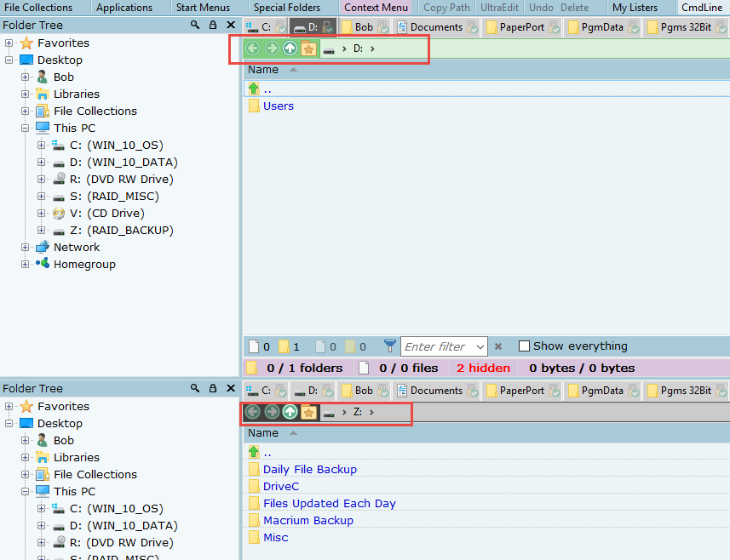The width and height of the screenshot is (730, 560).
Task: Click the CmdLine toolbar button
Action: click(x=702, y=8)
